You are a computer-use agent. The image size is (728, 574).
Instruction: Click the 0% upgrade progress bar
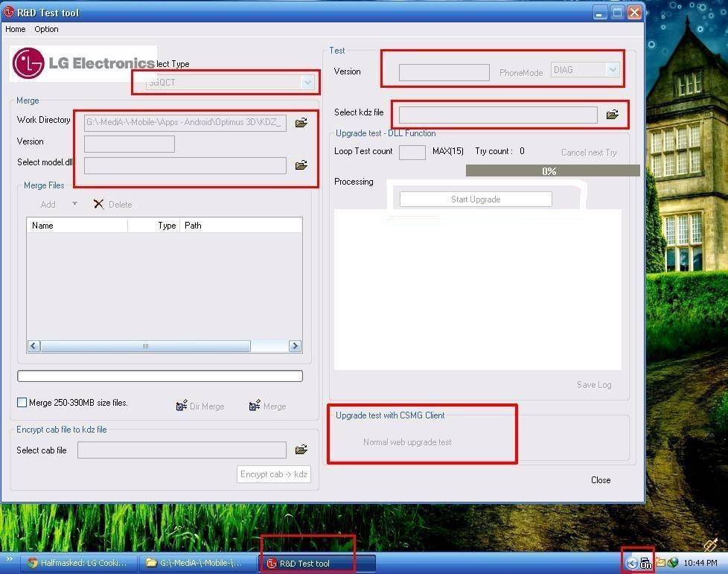(552, 171)
